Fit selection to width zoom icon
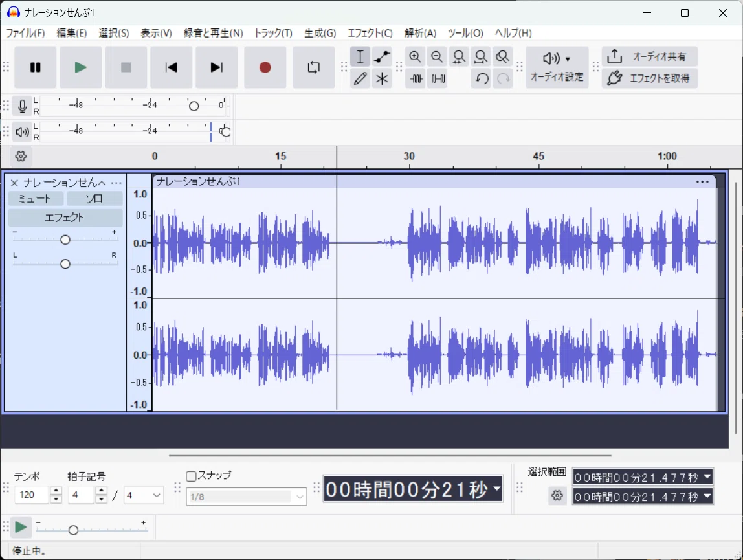This screenshot has height=560, width=743. pos(459,56)
